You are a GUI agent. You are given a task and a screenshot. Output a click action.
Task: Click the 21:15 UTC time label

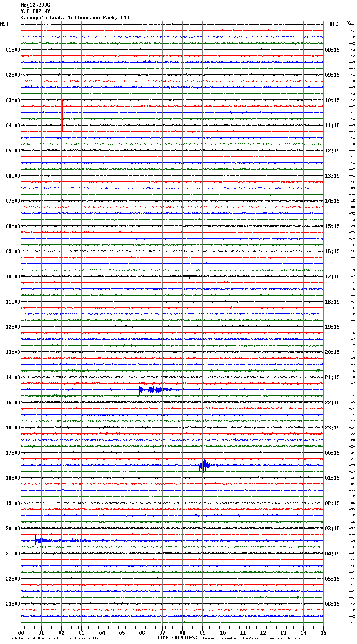coord(332,377)
